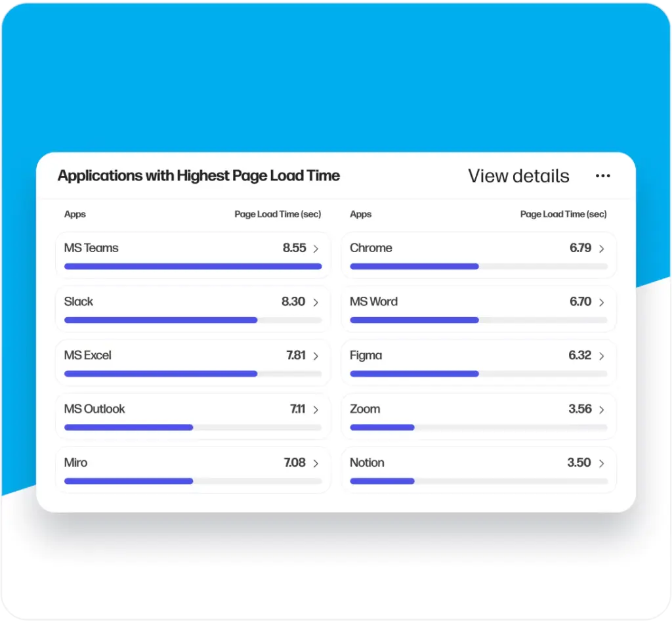Expand the MS Outlook row chevron
This screenshot has width=672, height=623.
(x=316, y=410)
